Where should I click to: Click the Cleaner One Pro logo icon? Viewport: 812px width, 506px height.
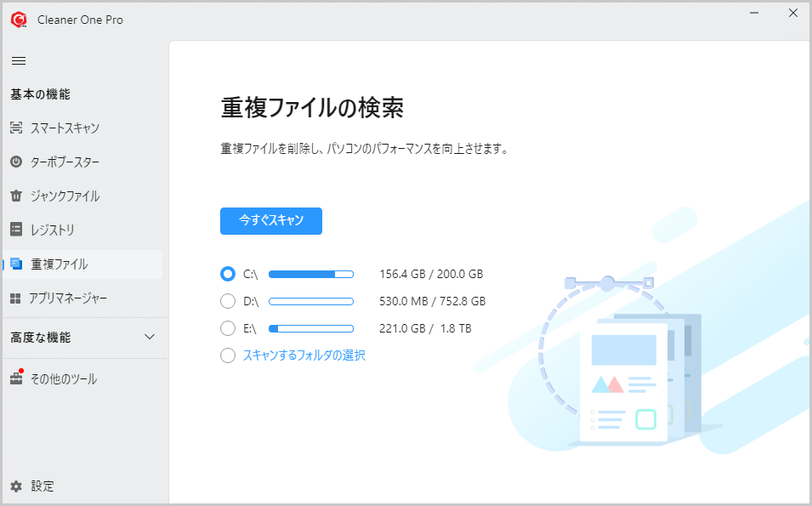pyautogui.click(x=19, y=19)
